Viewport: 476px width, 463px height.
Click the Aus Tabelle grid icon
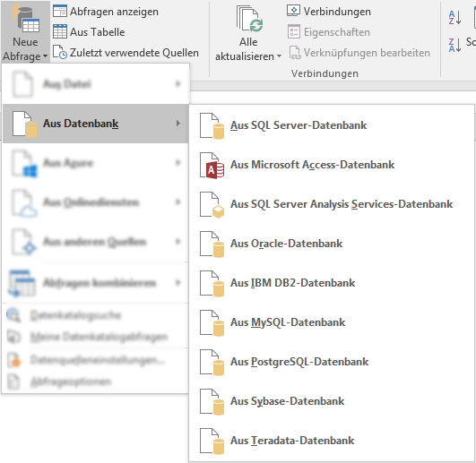point(60,31)
